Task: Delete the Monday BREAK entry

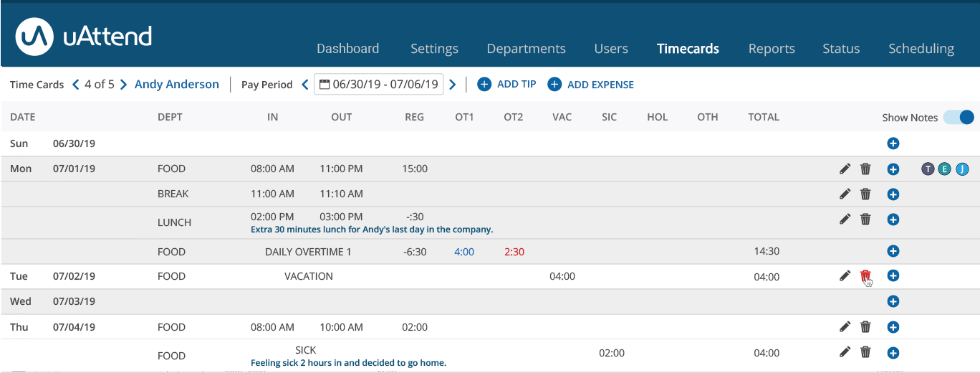Action: [x=865, y=194]
